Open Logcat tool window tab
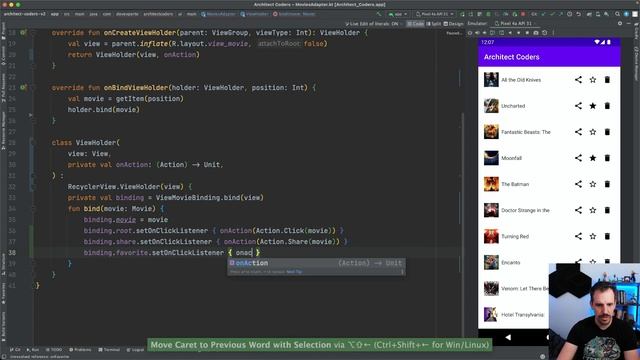The image size is (640, 360). tap(136, 350)
